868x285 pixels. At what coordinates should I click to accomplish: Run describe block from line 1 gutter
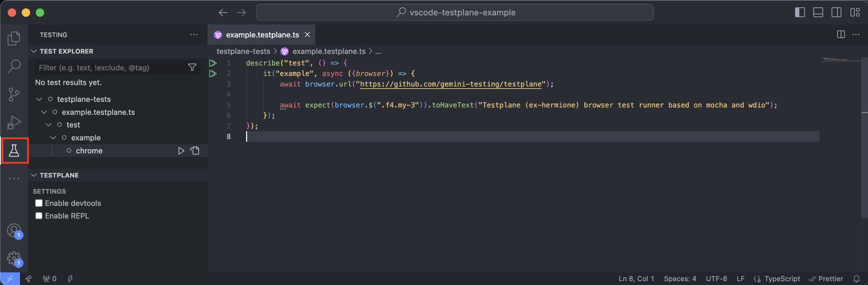pyautogui.click(x=213, y=63)
